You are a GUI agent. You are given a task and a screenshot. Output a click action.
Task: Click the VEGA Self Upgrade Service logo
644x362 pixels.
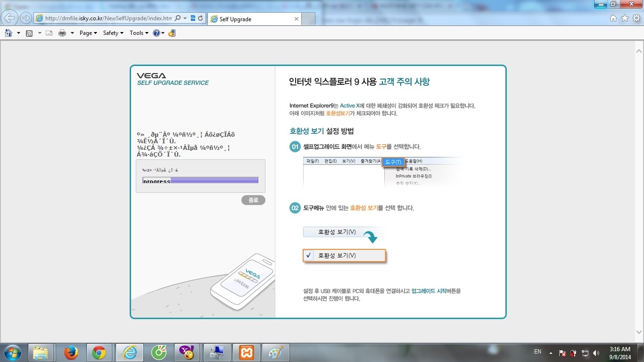coord(173,79)
